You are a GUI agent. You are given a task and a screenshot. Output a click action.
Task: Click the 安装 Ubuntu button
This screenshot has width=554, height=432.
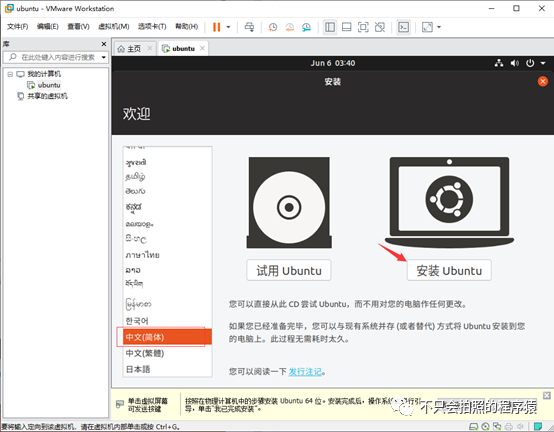(449, 271)
